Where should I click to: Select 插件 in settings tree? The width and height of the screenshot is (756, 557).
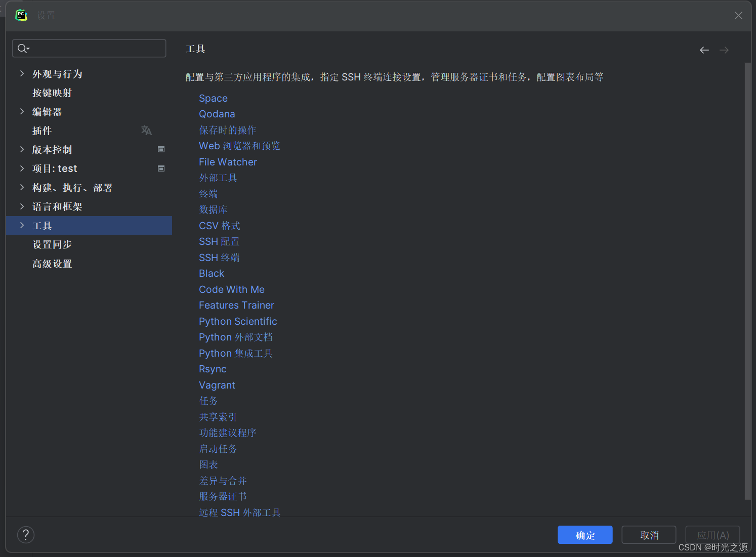click(x=42, y=131)
